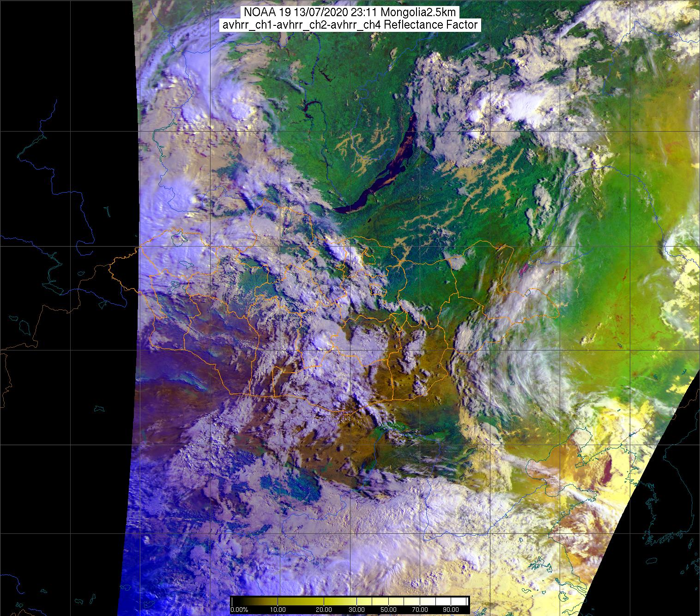
Task: Click the "avhrr_ch1-avhrr_ch2-avhrr_ch4 Reflectance Factor" caption
Action: (x=350, y=25)
